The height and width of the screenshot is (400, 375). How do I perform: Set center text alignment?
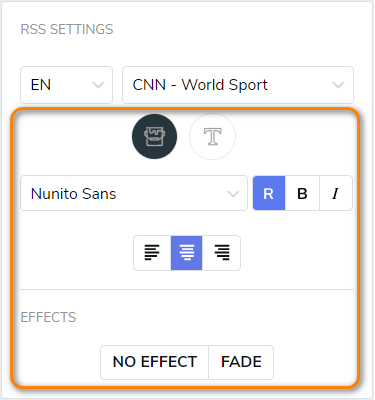(186, 253)
